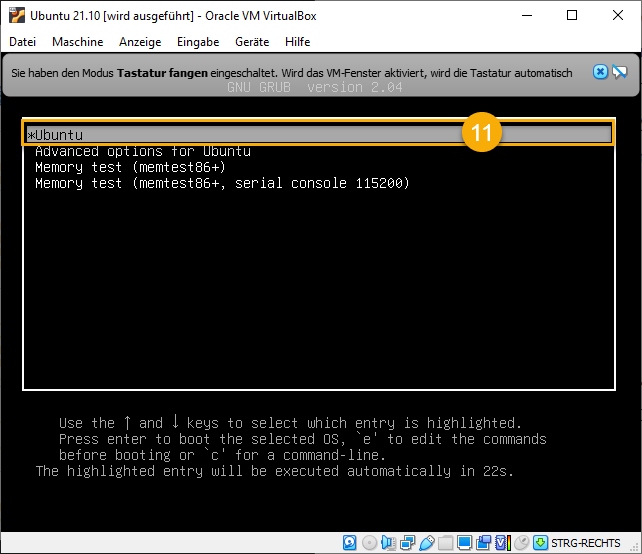Viewport: 642px width, 554px height.
Task: Select Advanced options for Ubuntu entry
Action: (143, 151)
